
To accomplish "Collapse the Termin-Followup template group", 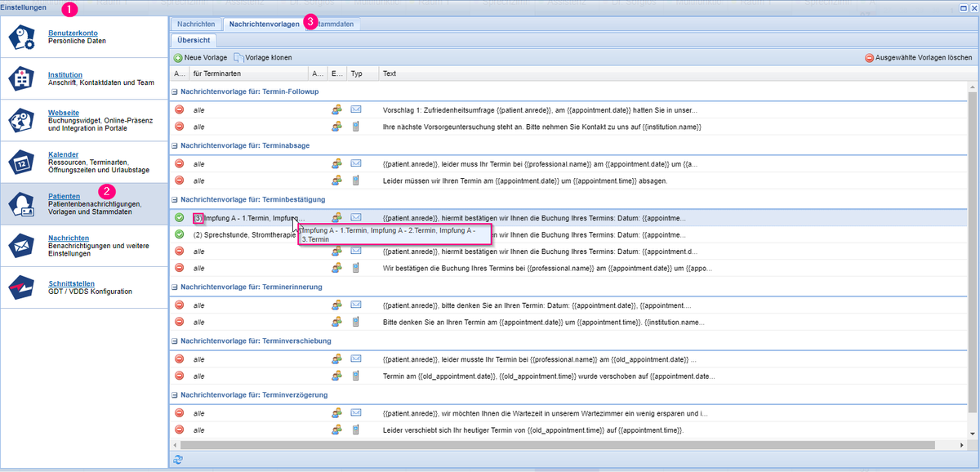I will (x=175, y=91).
